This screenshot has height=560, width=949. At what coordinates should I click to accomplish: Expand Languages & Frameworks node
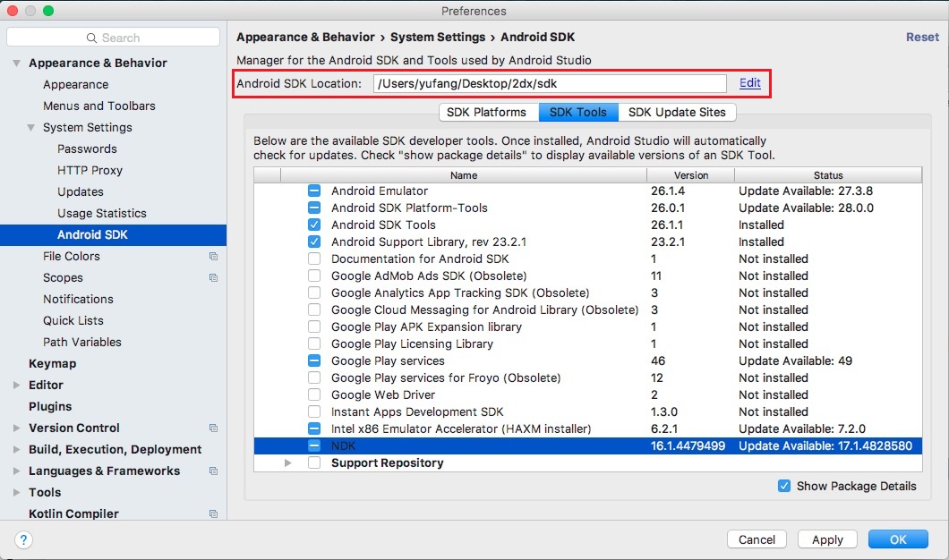(x=16, y=471)
